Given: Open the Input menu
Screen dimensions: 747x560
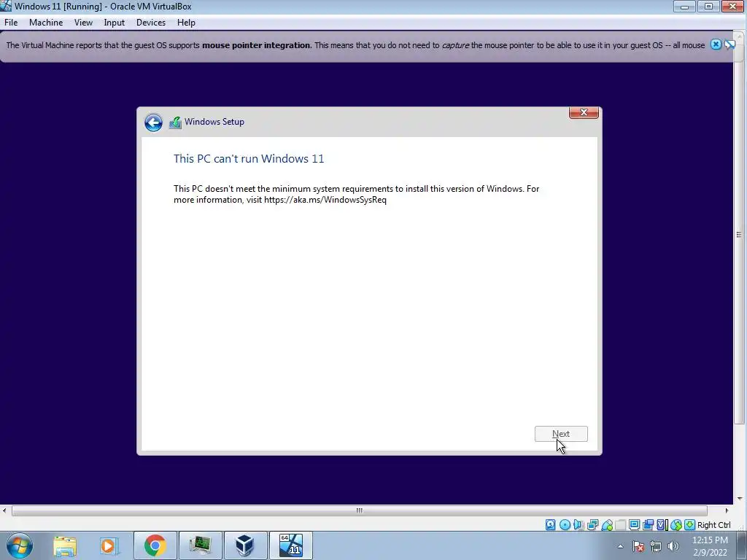Looking at the screenshot, I should point(115,23).
